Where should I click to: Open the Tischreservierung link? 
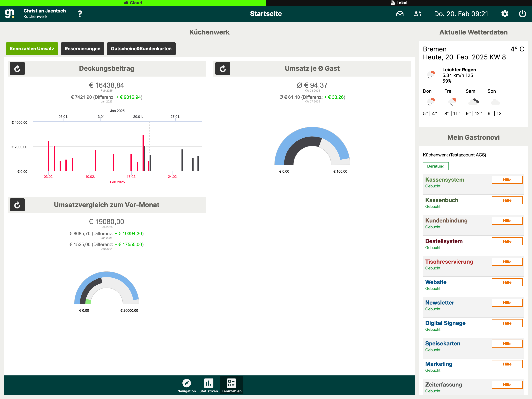449,262
